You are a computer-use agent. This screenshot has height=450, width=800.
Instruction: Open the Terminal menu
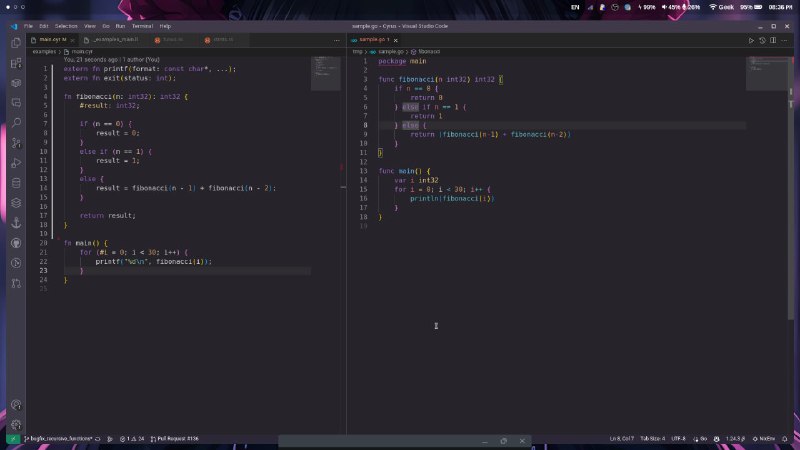(142, 26)
